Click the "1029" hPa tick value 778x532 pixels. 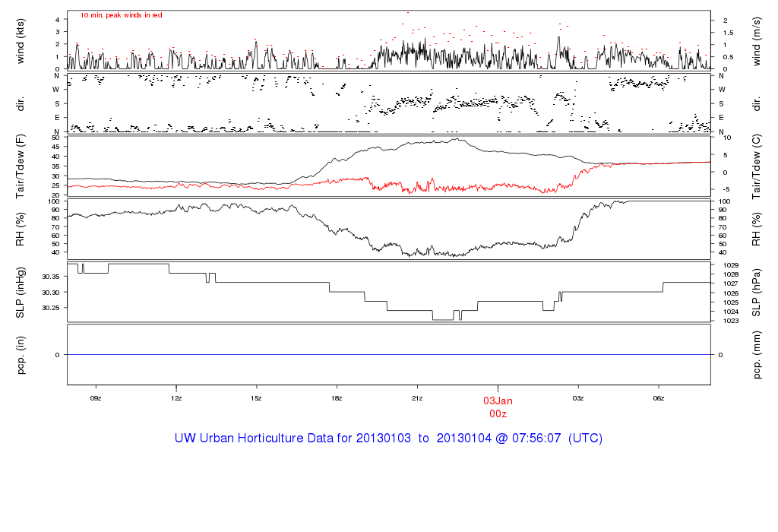(x=731, y=265)
